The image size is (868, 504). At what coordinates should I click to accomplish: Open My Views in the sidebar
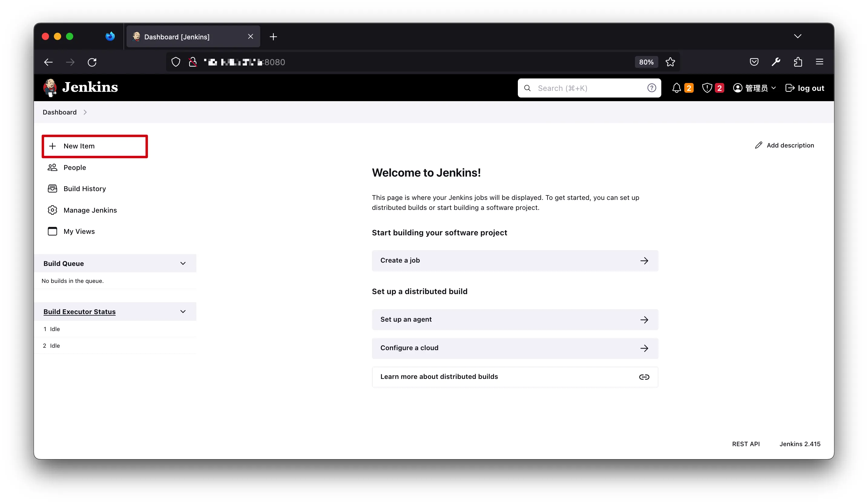79,231
